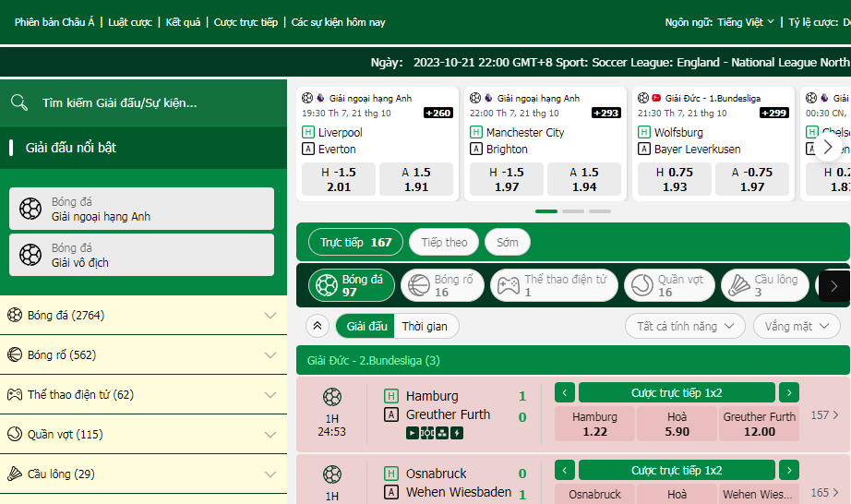The image size is (851, 504).
Task: Expand the Bóng rổ (562) section chevron
Action: click(x=270, y=354)
